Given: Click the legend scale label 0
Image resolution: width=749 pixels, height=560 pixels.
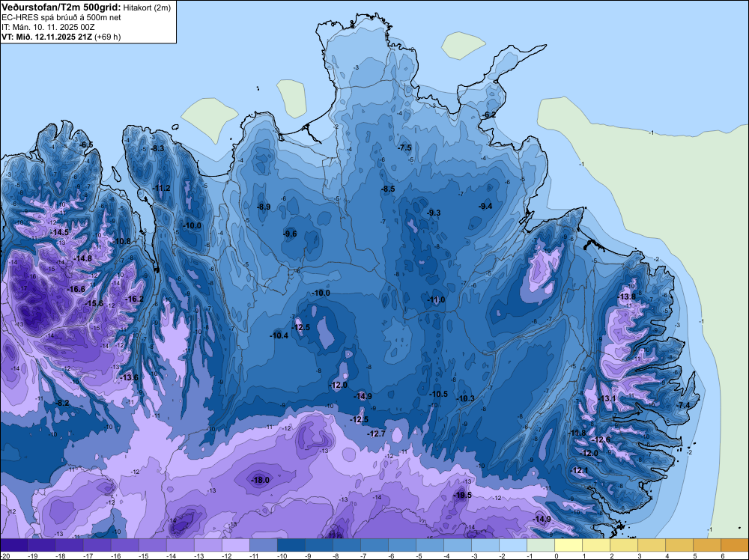Looking at the screenshot, I should coord(556,556).
